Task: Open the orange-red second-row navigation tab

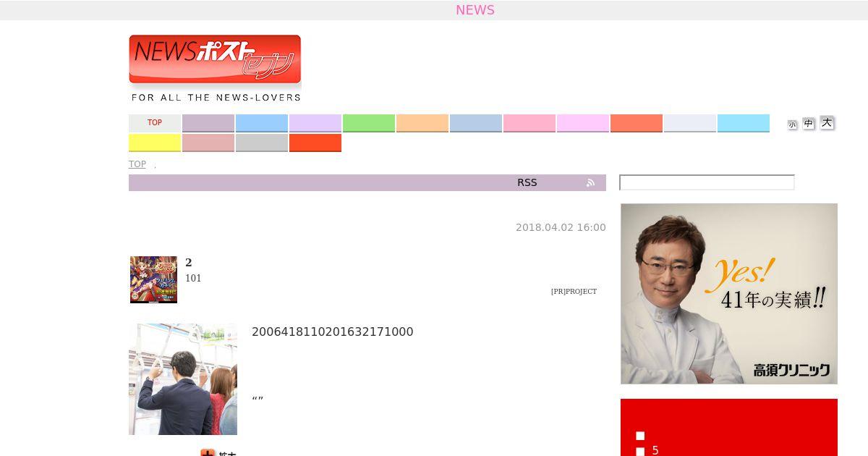Action: pos(315,143)
